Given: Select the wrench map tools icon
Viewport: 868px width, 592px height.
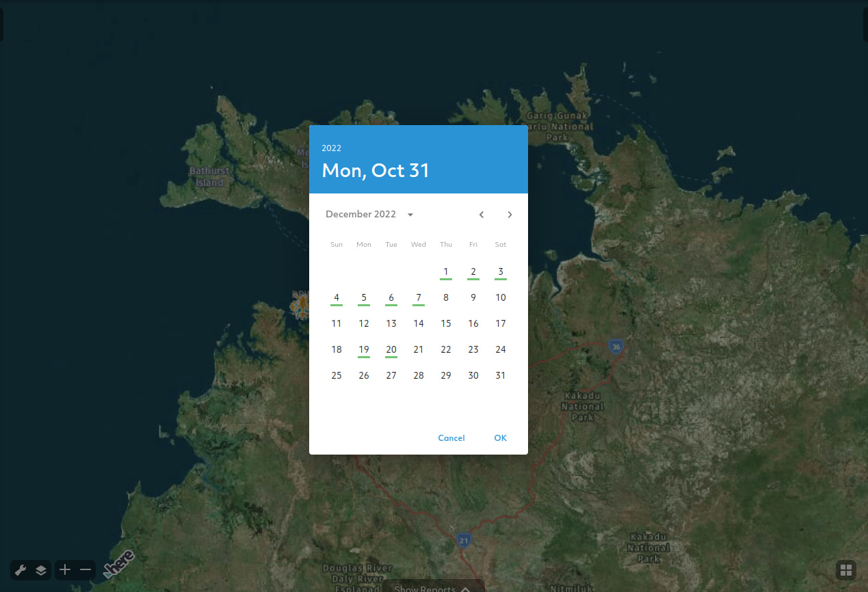Looking at the screenshot, I should [x=20, y=569].
